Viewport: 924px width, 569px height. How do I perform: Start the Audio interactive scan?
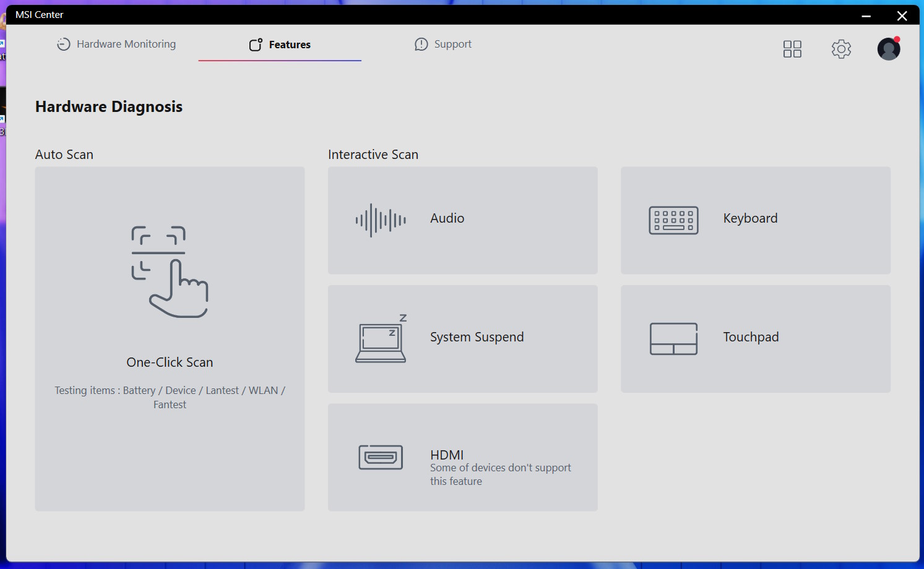(463, 220)
